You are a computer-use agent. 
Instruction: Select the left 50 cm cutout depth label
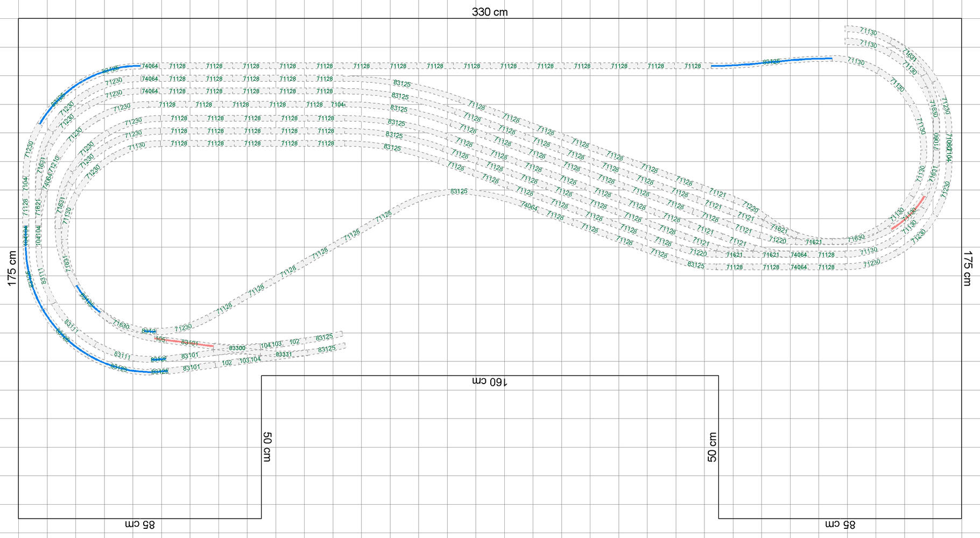(267, 447)
